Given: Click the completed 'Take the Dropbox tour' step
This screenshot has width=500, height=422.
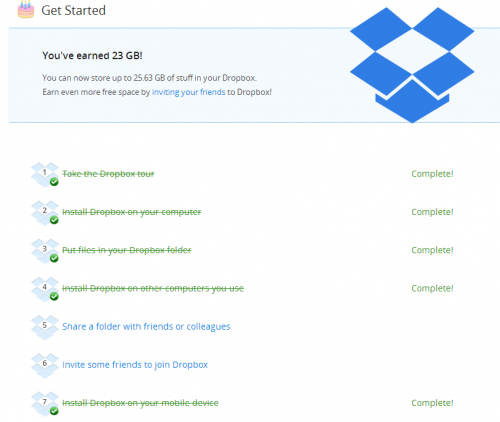Looking at the screenshot, I should pos(108,174).
